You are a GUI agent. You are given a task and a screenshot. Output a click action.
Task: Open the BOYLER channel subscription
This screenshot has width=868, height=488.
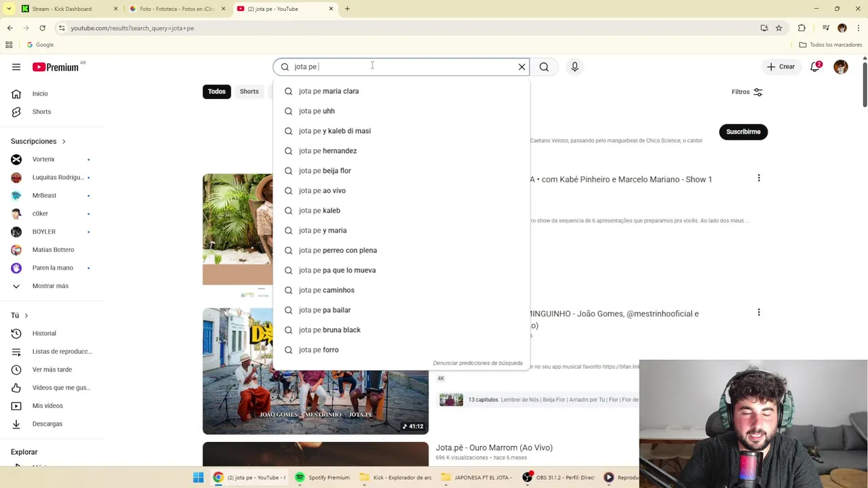(x=52, y=232)
